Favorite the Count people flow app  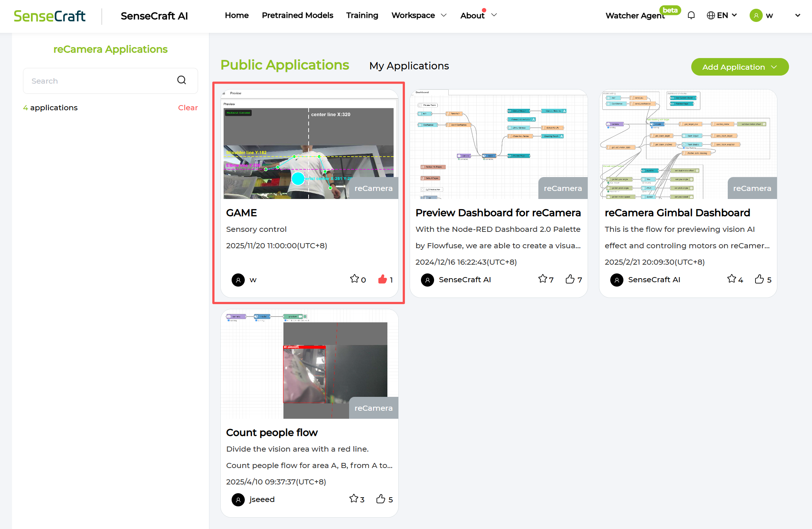click(353, 499)
